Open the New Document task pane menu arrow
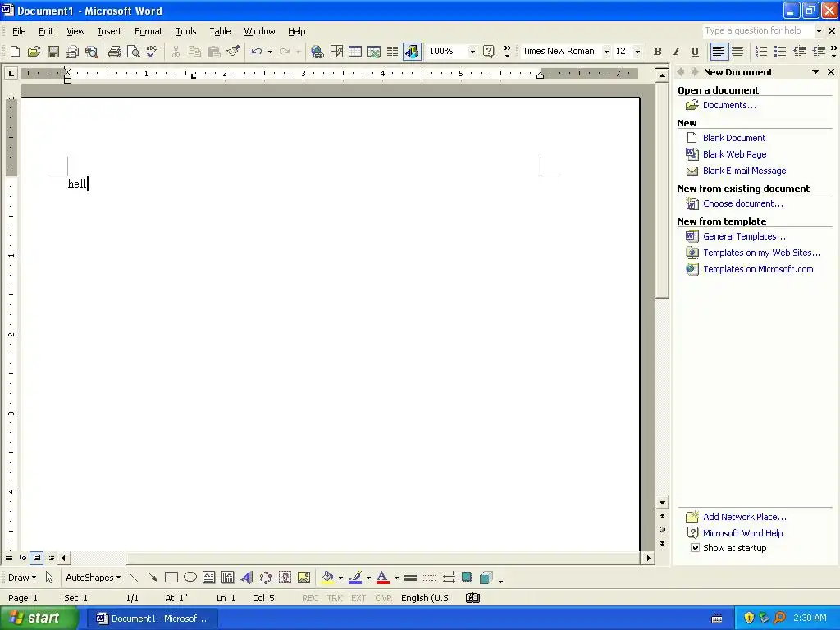The height and width of the screenshot is (630, 840). [815, 72]
